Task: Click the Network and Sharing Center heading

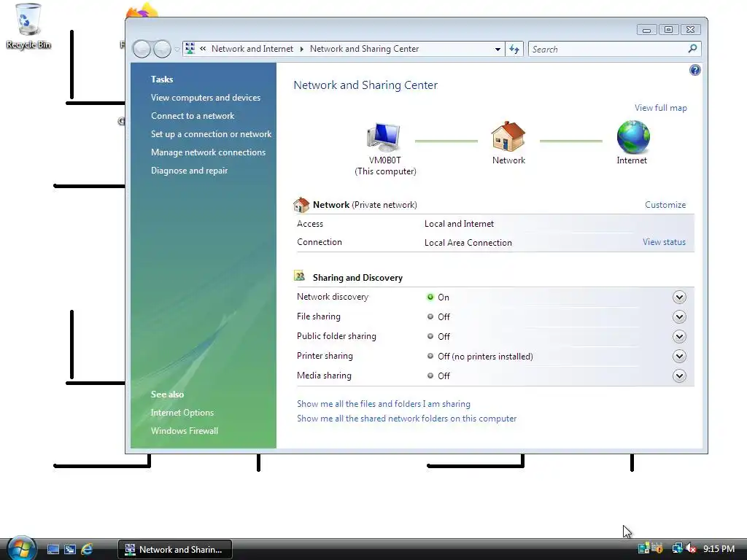Action: pyautogui.click(x=365, y=85)
